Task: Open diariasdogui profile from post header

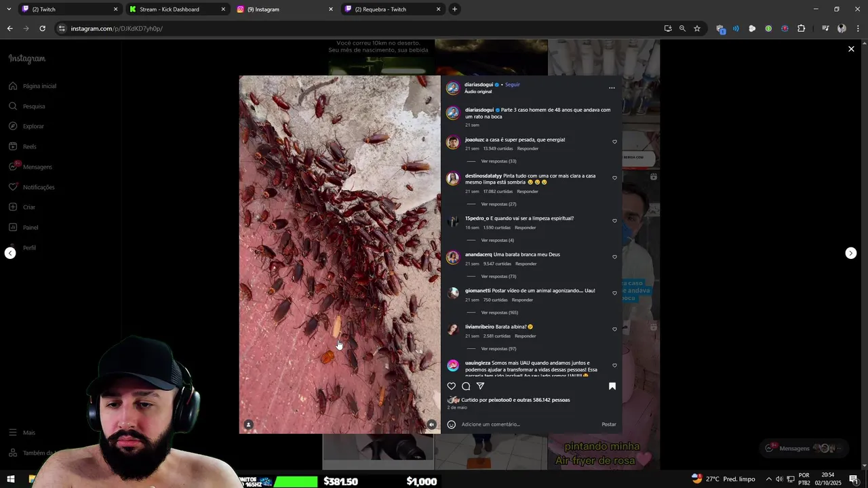Action: coord(479,85)
